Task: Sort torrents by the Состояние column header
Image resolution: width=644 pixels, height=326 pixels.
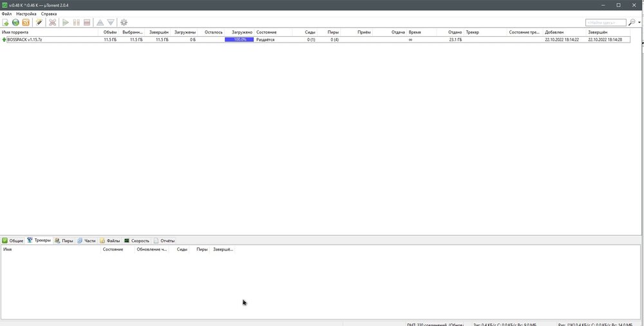Action: coord(273,32)
